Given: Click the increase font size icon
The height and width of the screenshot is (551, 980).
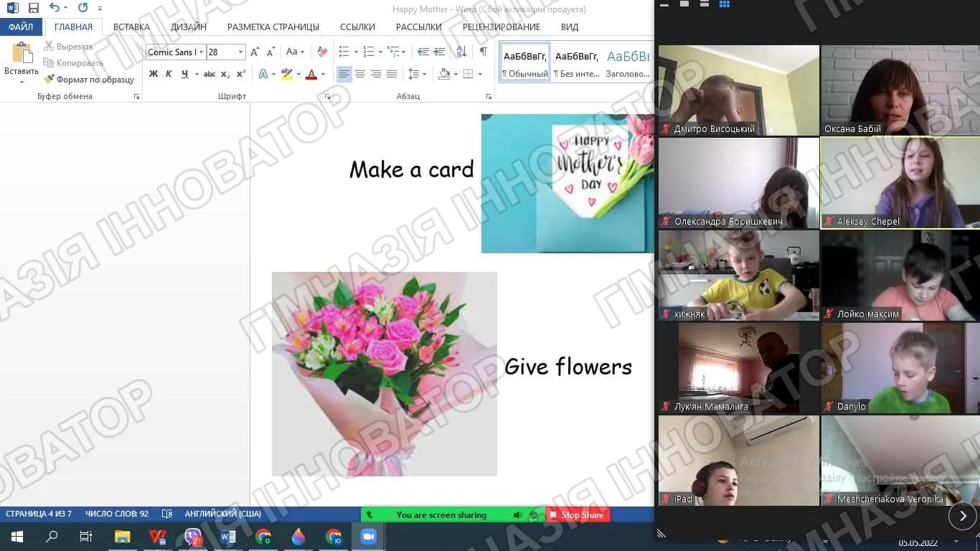Looking at the screenshot, I should [255, 52].
